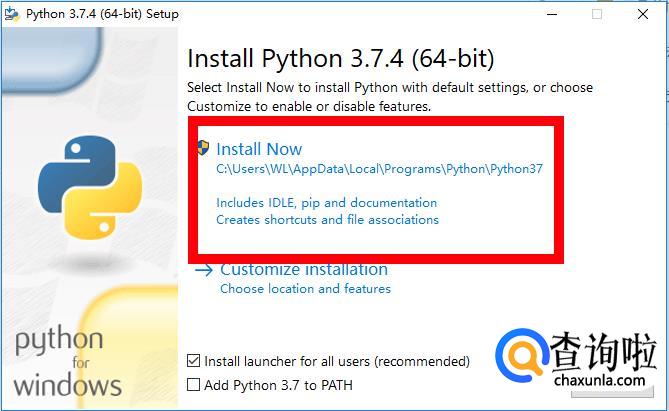Click the 'Install Python 3.7.4 (64-bit)' heading
Image resolution: width=669 pixels, height=411 pixels.
(x=340, y=58)
